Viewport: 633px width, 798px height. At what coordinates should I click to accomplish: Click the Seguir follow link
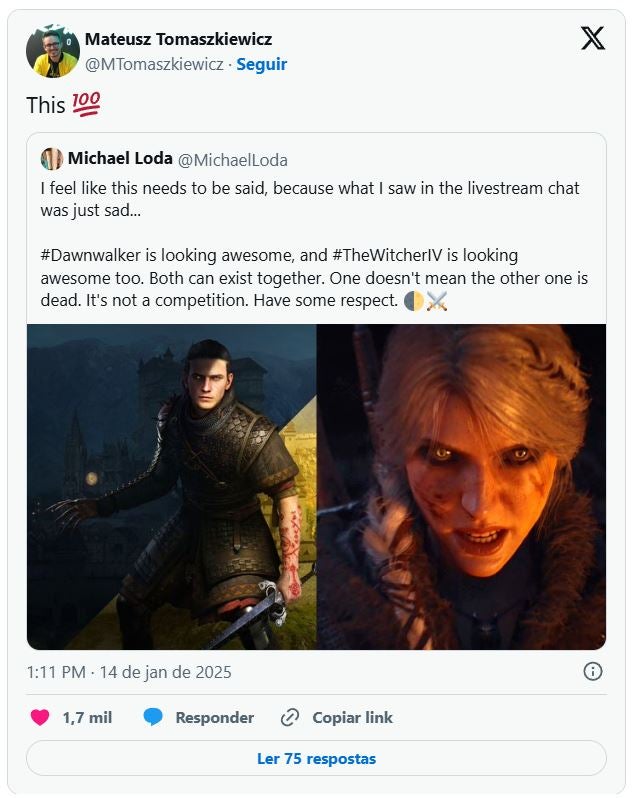(261, 64)
